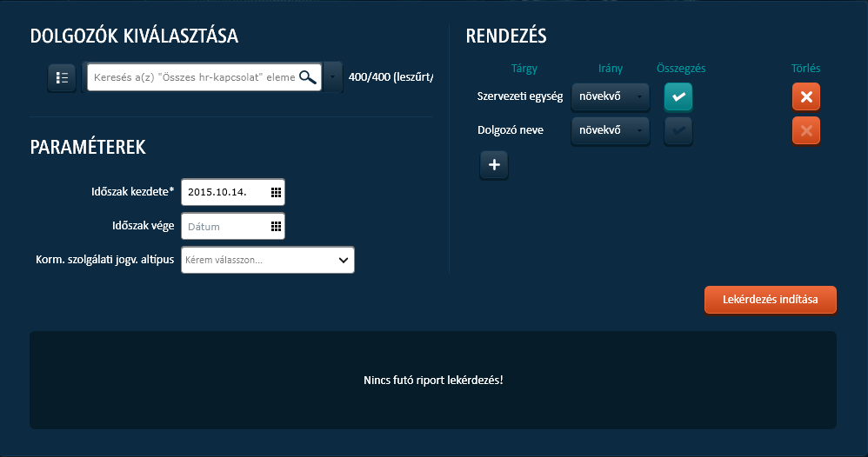Click the DOLGOZÓK KIVÁLASZTÁSA heading
This screenshot has height=457, width=868.
[x=134, y=36]
